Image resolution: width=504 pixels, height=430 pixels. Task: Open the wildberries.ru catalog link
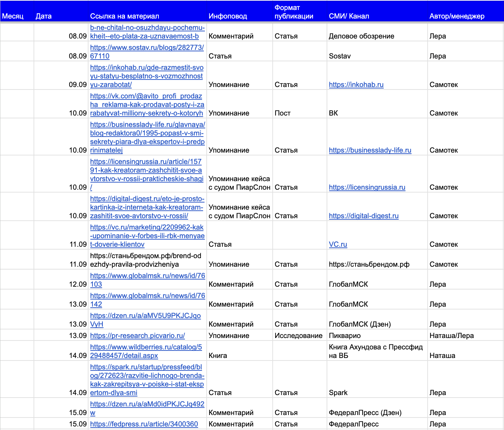(146, 351)
